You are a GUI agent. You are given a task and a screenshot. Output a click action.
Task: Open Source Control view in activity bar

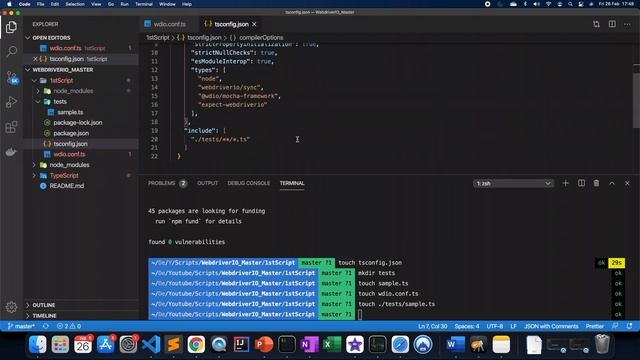point(11,77)
